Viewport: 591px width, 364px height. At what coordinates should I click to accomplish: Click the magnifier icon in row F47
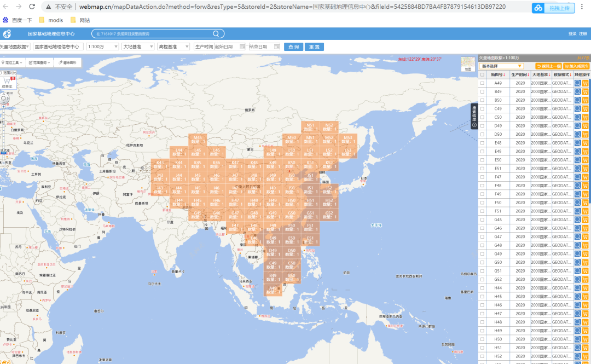[x=577, y=177]
